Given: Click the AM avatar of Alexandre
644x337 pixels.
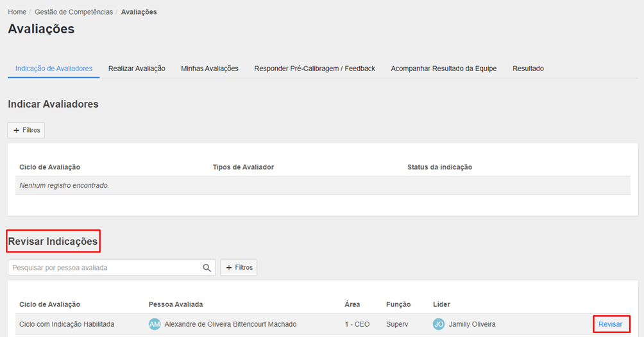Looking at the screenshot, I should pyautogui.click(x=155, y=324).
